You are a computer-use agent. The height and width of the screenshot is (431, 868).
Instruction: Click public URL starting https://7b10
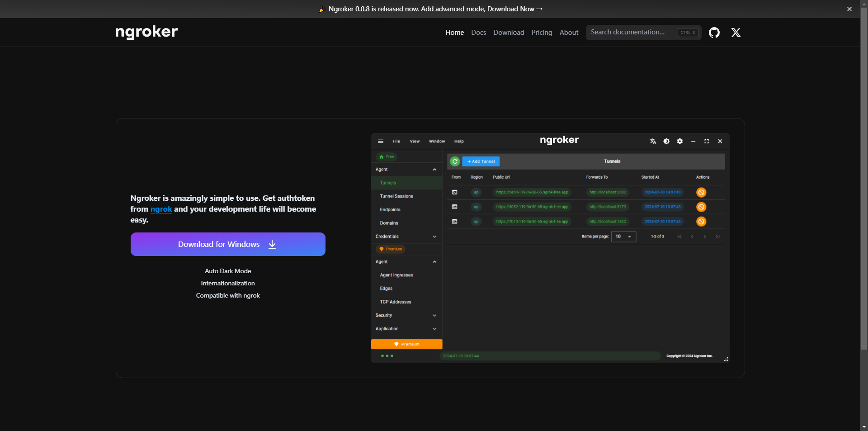[x=532, y=222]
